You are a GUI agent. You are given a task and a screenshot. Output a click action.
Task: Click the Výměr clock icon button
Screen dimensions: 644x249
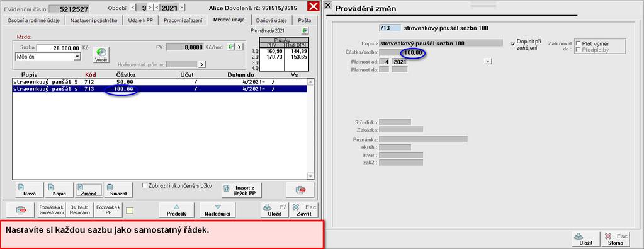[x=101, y=55]
